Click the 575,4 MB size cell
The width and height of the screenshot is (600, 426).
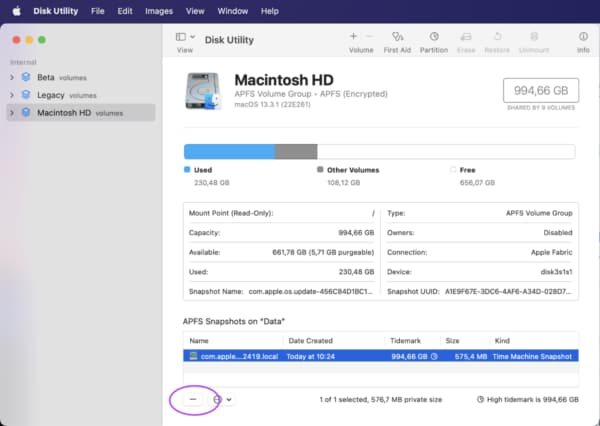(471, 356)
